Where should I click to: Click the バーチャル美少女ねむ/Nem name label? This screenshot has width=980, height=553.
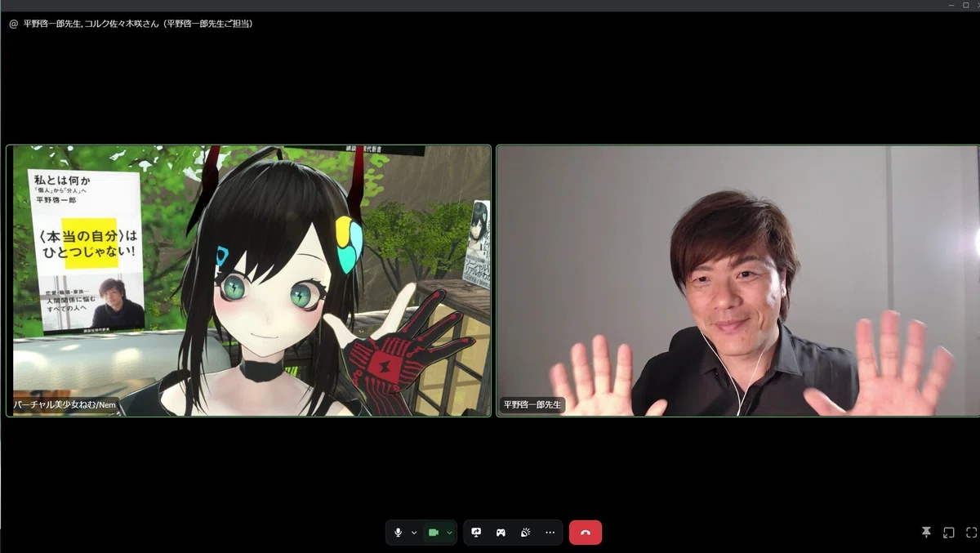[66, 404]
